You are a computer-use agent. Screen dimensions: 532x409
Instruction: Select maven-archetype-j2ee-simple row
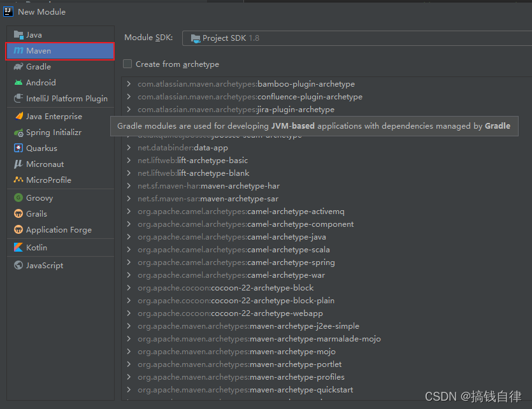tap(326, 326)
